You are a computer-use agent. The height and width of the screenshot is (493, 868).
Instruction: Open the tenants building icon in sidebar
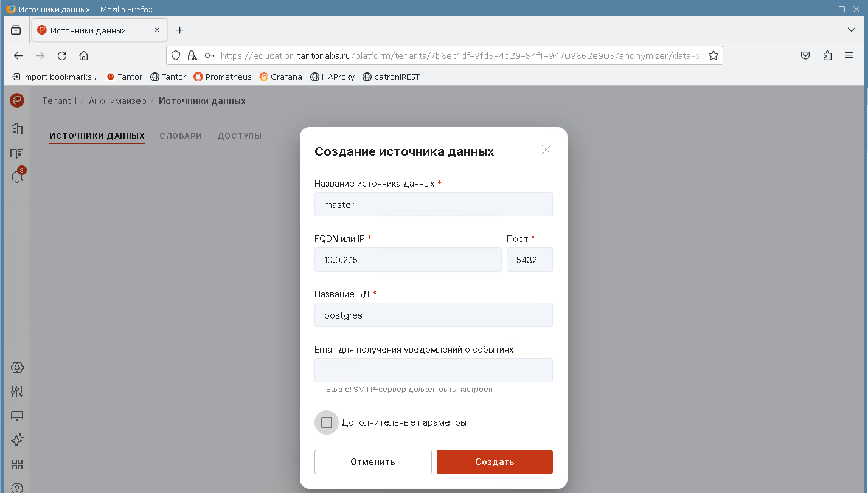[17, 128]
